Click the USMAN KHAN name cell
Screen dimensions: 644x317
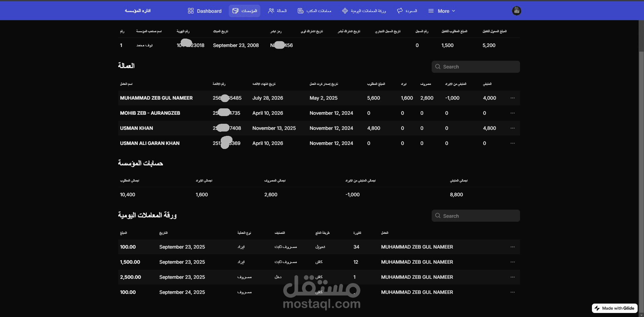(x=136, y=128)
